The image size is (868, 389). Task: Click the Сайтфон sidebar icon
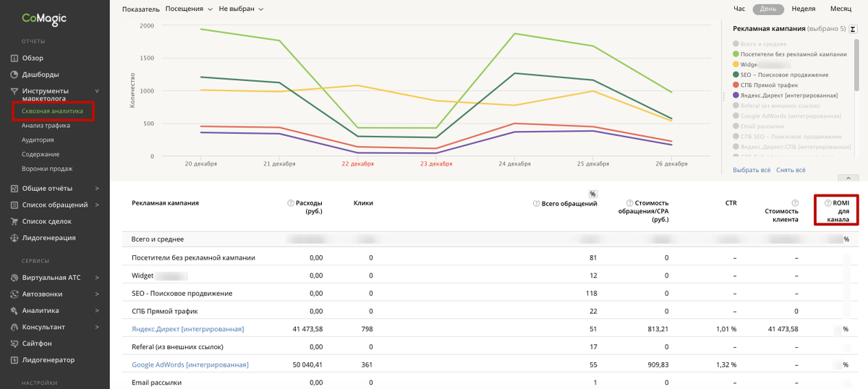pos(14,343)
